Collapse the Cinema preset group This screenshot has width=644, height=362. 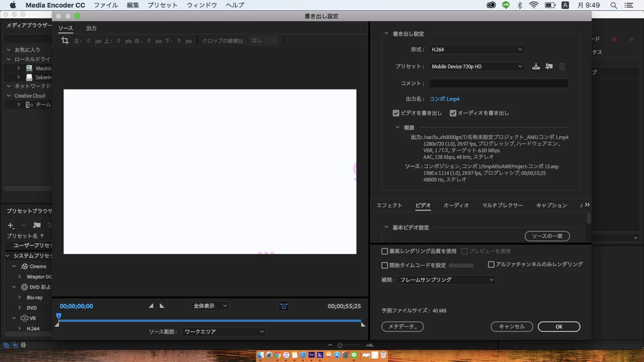click(14, 266)
